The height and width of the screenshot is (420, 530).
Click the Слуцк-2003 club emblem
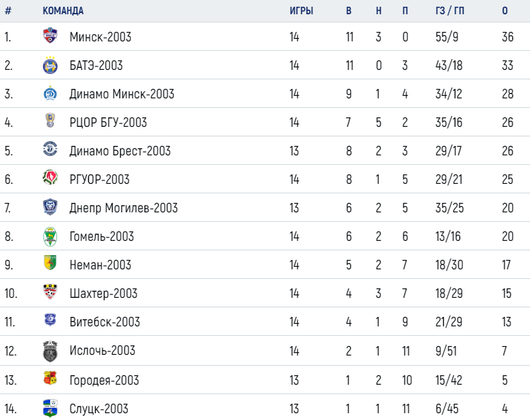(x=50, y=408)
